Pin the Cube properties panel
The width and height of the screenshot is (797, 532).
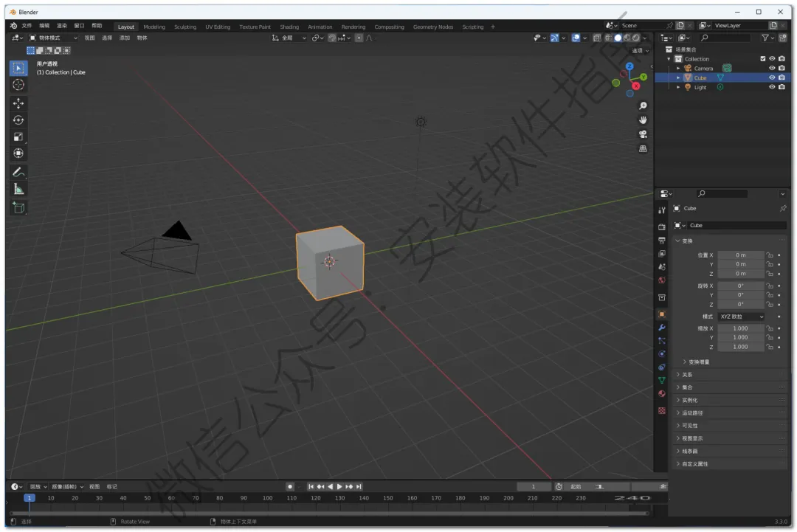coord(783,208)
